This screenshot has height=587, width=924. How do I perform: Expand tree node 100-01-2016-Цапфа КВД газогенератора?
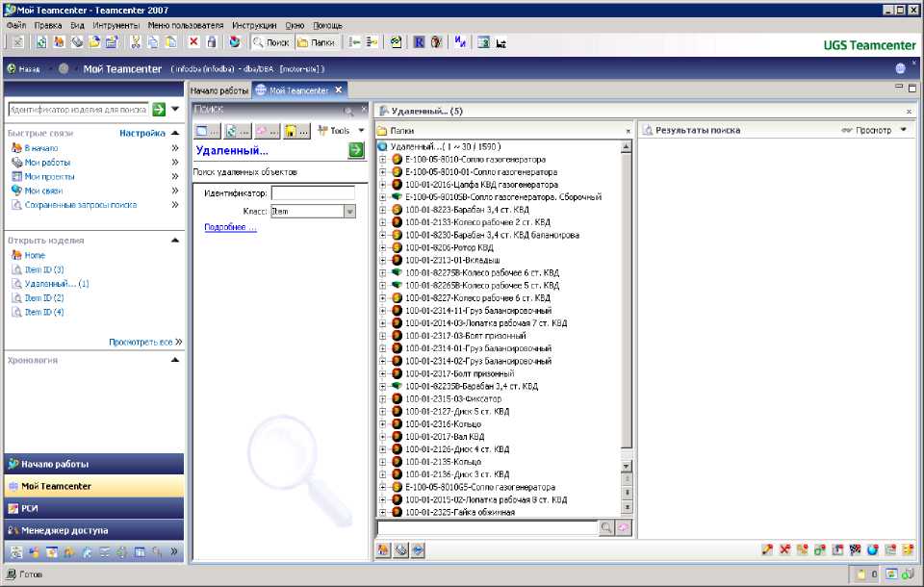coord(382,184)
